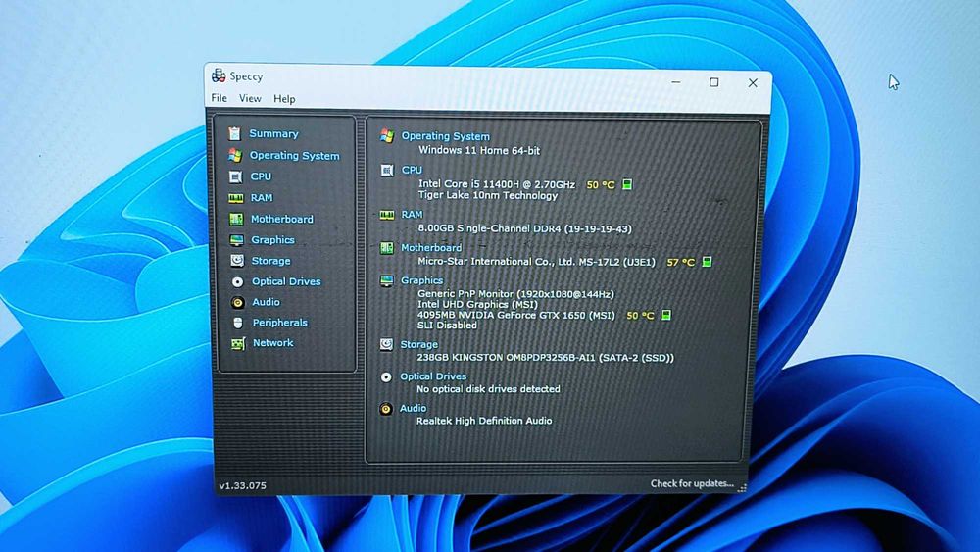
Task: Click the RAM icon in summary pane
Action: point(387,215)
